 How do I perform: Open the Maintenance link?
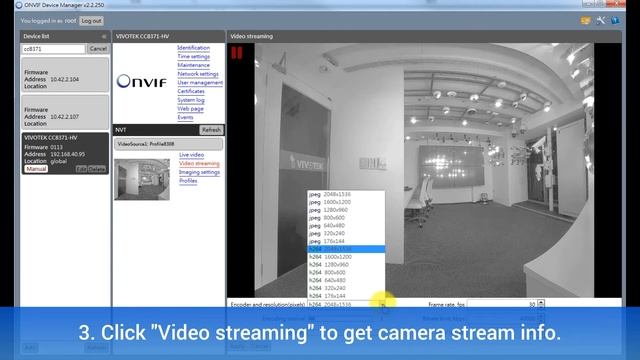(193, 65)
